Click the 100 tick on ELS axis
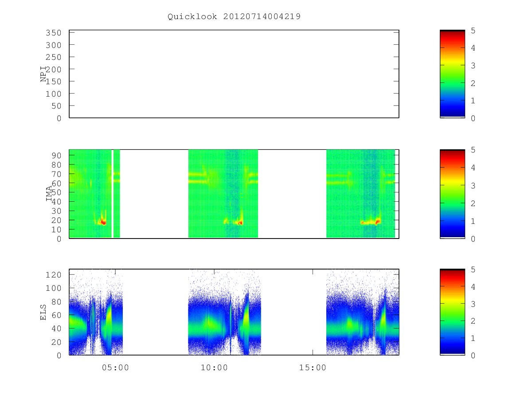Image resolution: width=532 pixels, height=399 pixels. point(54,288)
